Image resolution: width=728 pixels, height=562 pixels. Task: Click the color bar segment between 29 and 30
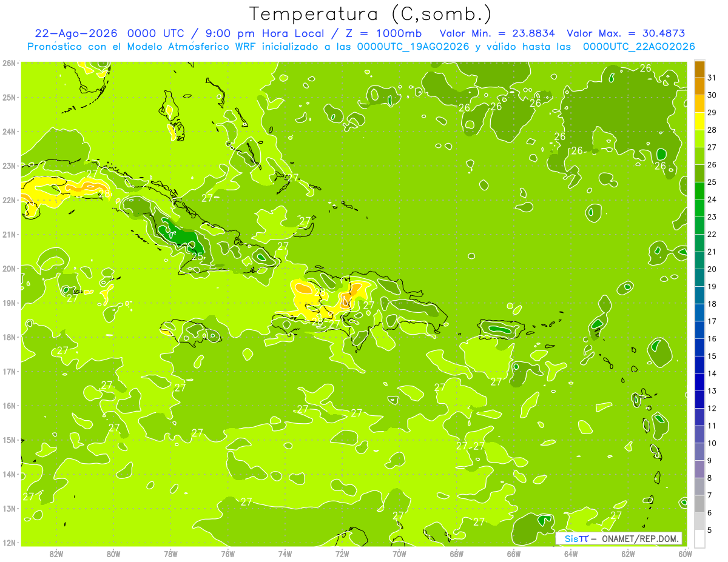(699, 104)
